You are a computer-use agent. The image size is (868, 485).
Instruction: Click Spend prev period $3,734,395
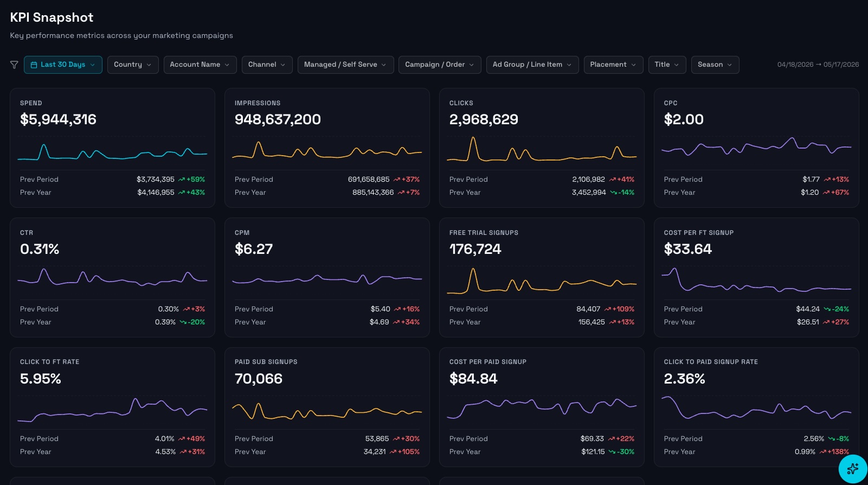coord(156,180)
